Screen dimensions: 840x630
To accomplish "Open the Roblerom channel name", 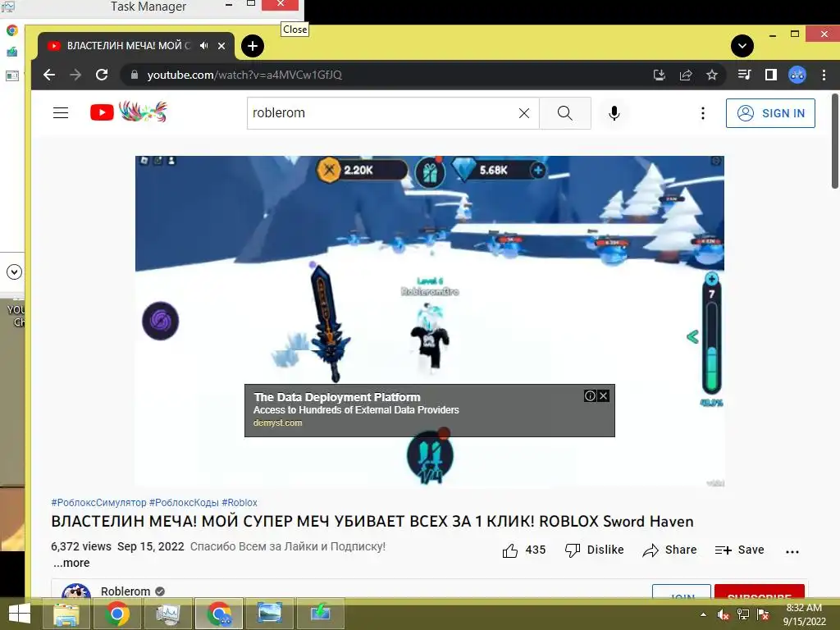I will click(126, 591).
